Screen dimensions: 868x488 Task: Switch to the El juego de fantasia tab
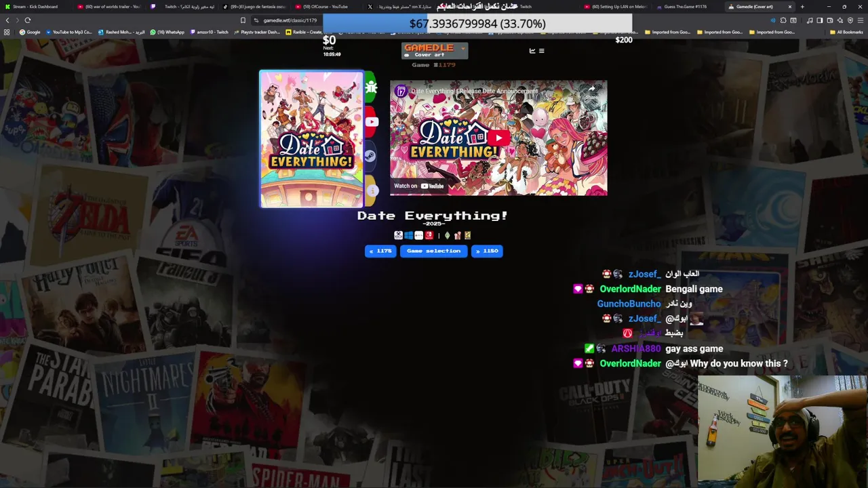click(254, 7)
